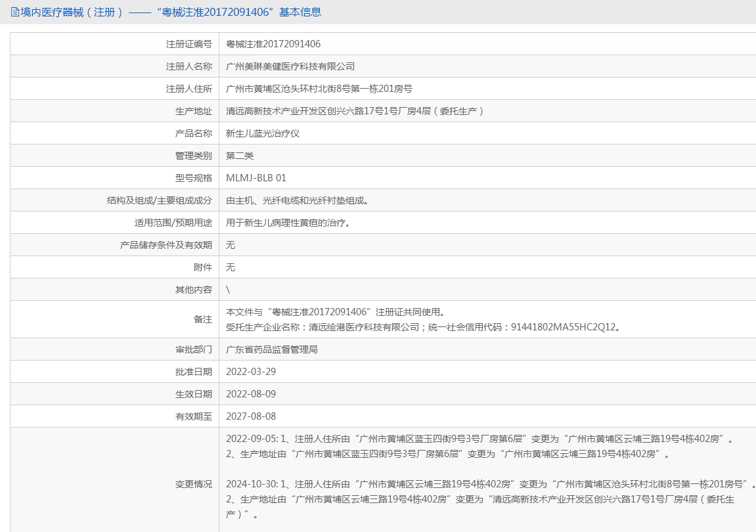The height and width of the screenshot is (532, 756).
Task: Select company name 广州美琳美健医疗科技有限公司
Action: [290, 66]
